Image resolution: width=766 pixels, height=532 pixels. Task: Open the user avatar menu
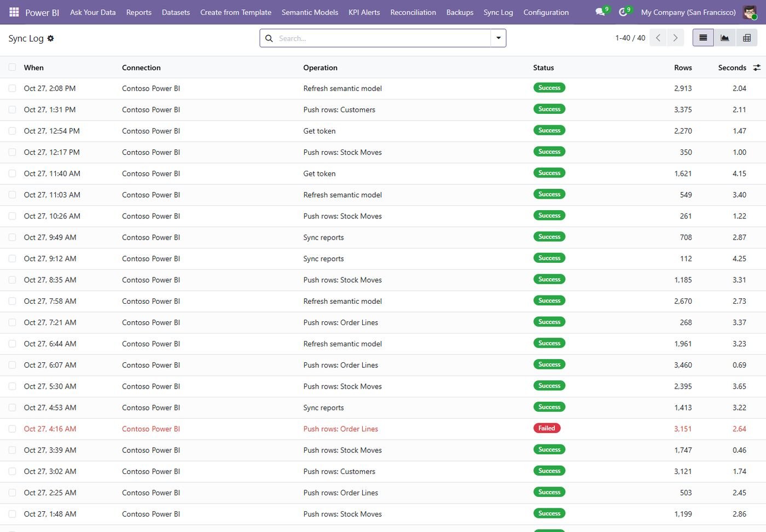tap(750, 12)
